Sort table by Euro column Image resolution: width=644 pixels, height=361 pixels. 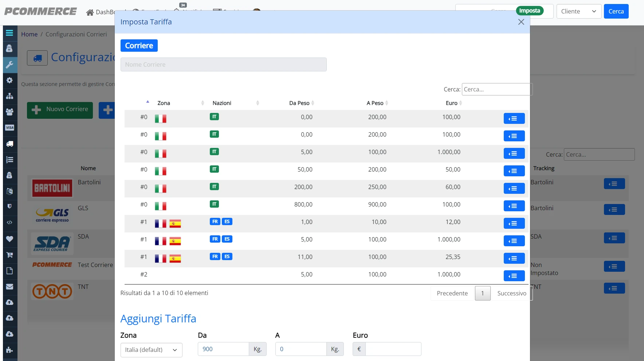(x=452, y=103)
